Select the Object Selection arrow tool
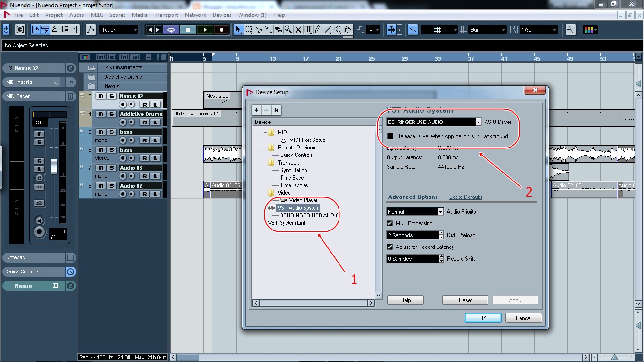 tap(239, 30)
